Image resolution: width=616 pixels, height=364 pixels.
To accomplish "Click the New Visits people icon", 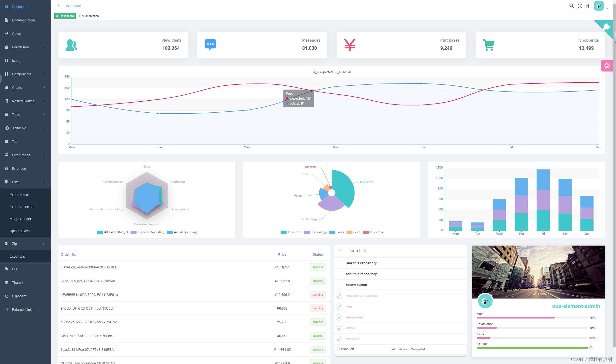I will [x=71, y=45].
